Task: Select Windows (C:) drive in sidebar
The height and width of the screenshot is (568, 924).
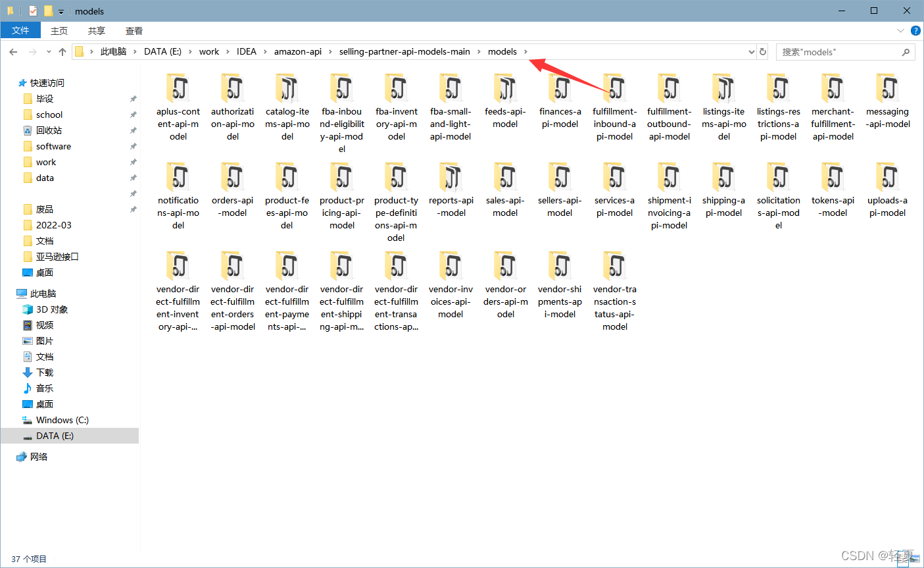Action: (62, 420)
